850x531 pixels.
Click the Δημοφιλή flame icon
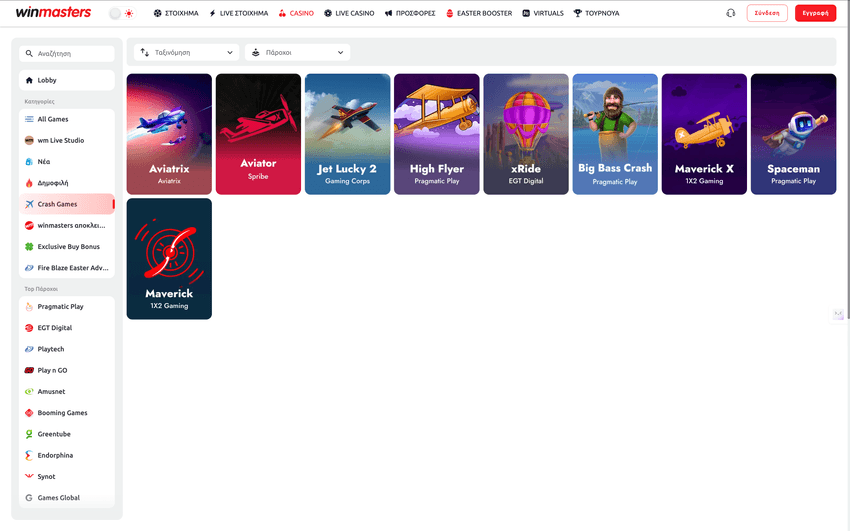[29, 183]
